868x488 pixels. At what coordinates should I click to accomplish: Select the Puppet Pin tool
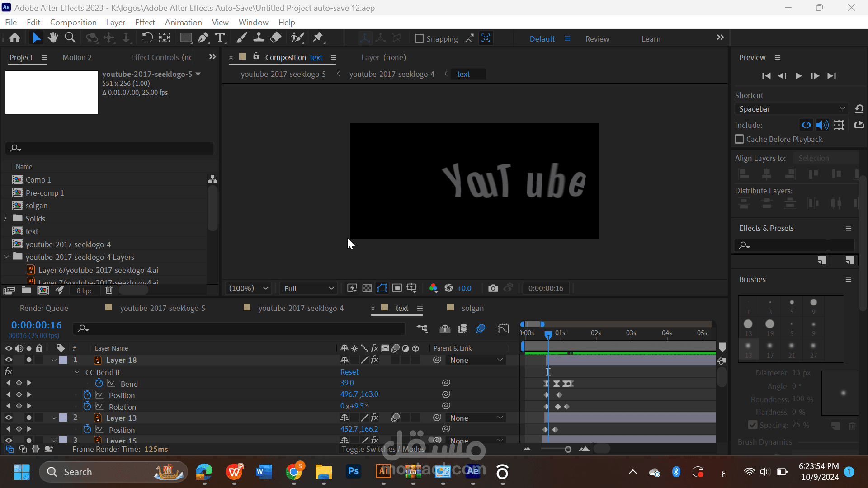click(318, 38)
